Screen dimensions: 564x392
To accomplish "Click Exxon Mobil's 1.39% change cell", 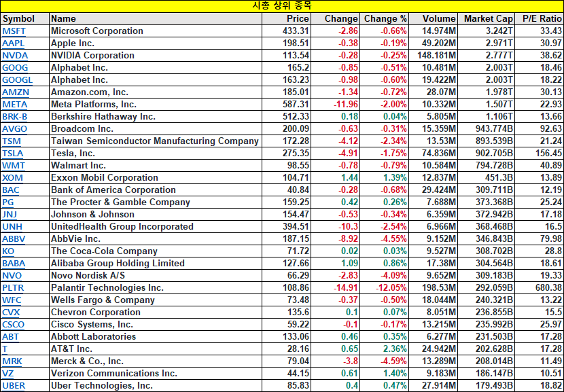I will click(x=384, y=178).
